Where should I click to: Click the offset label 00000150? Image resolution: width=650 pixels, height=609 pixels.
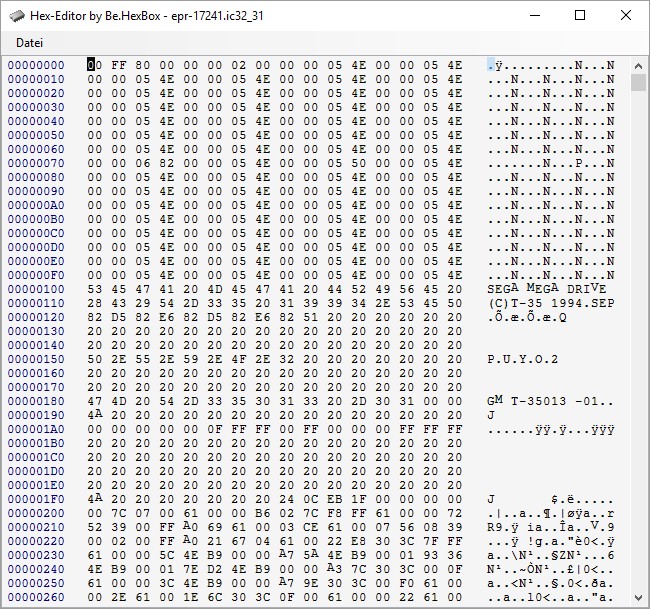pyautogui.click(x=36, y=359)
